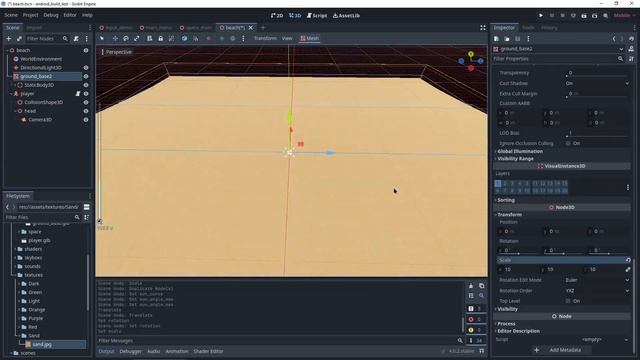Click the Attach Script icon in Scene dock

click(x=76, y=38)
